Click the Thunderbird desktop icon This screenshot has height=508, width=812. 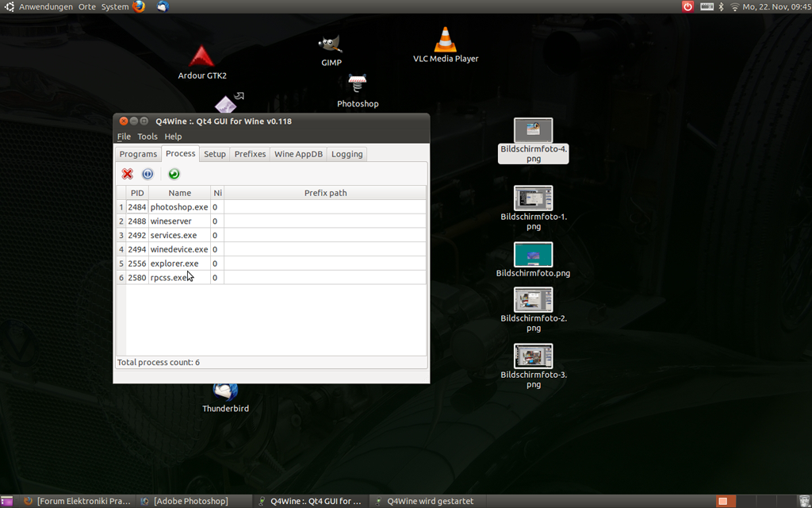(x=225, y=392)
